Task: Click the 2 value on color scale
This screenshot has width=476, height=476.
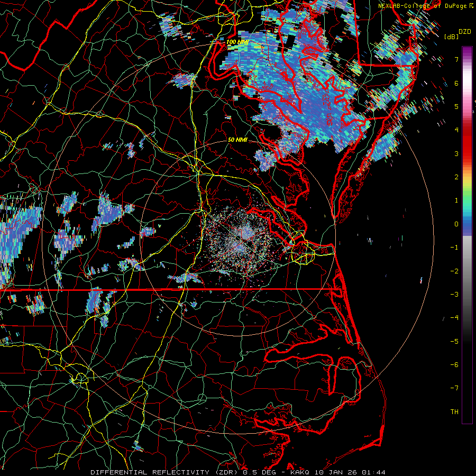Action: [x=456, y=177]
